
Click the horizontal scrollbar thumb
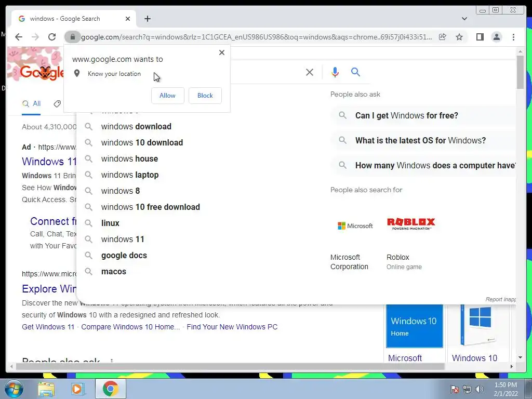(230, 367)
